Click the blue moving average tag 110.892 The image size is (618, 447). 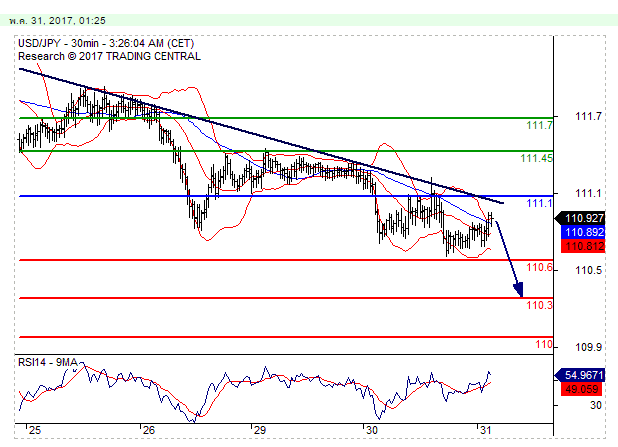click(583, 232)
